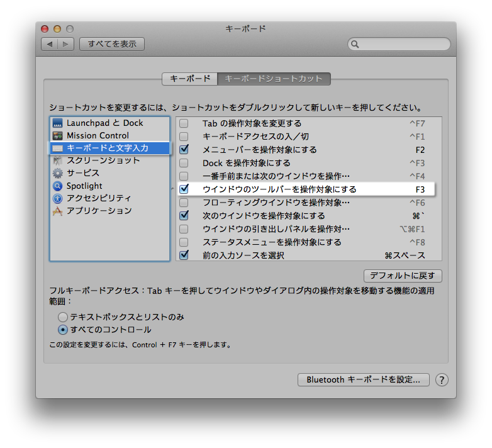The width and height of the screenshot is (492, 448).
Task: Uncheck メニューバーを操作対象にする
Action: [x=184, y=149]
